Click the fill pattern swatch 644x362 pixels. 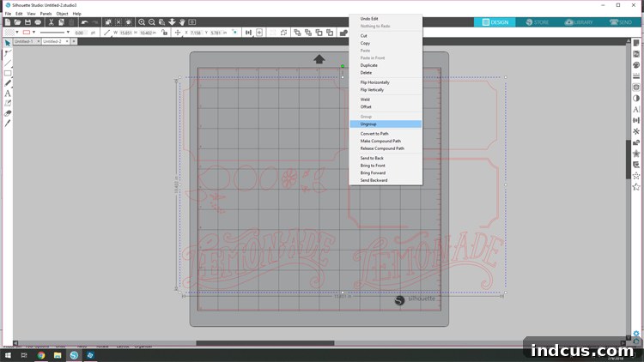point(9,33)
